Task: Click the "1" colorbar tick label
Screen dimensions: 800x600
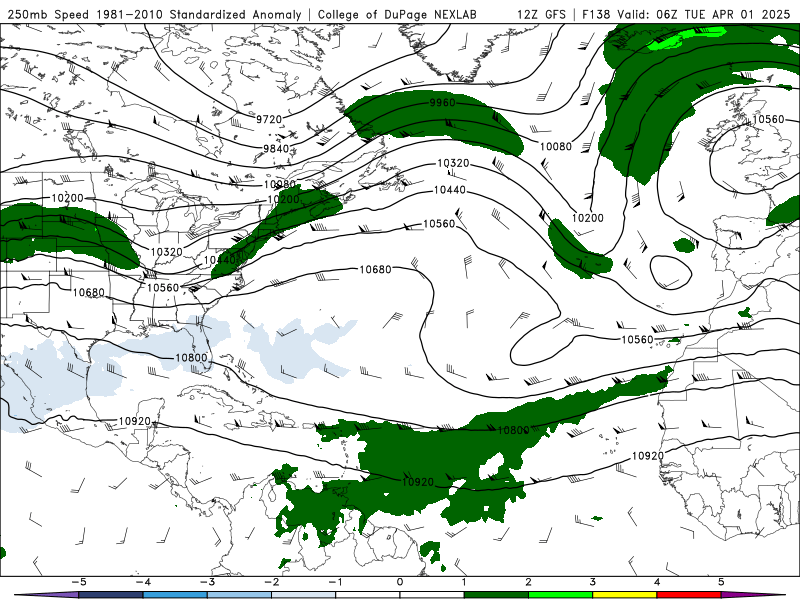Action: pyautogui.click(x=464, y=582)
